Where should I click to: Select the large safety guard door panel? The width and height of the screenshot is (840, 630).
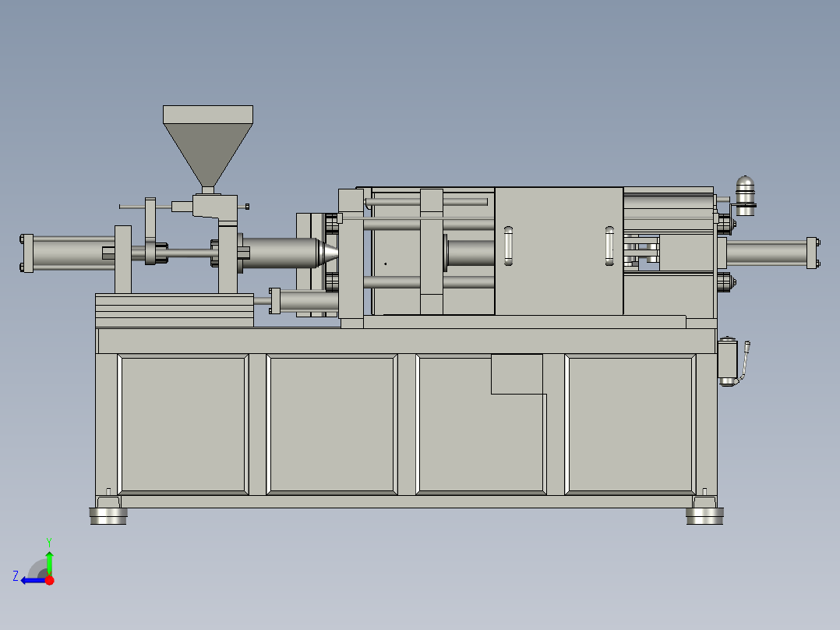(559, 251)
